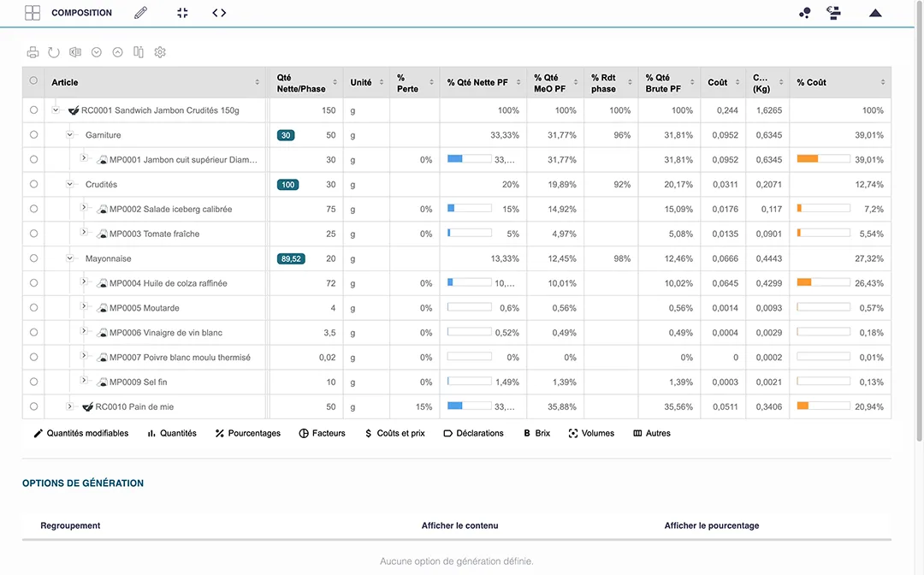This screenshot has width=924, height=575.
Task: Click the 100 badge on Crudités row
Action: [287, 185]
